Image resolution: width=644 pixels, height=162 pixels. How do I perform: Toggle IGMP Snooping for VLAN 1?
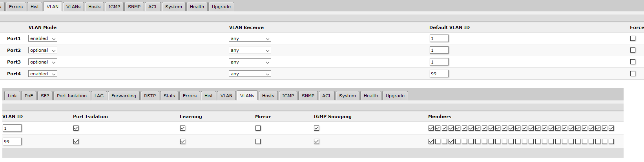click(316, 128)
